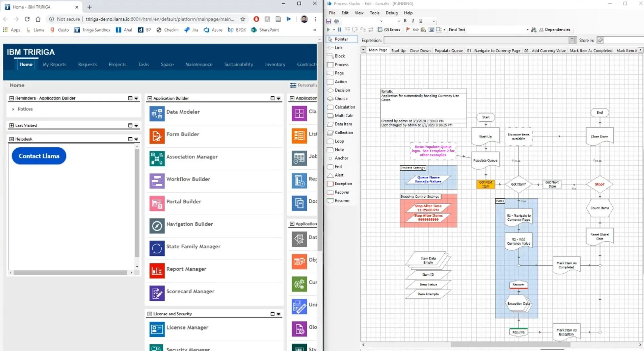Image resolution: width=644 pixels, height=351 pixels.
Task: Open the Debug menu
Action: click(392, 13)
